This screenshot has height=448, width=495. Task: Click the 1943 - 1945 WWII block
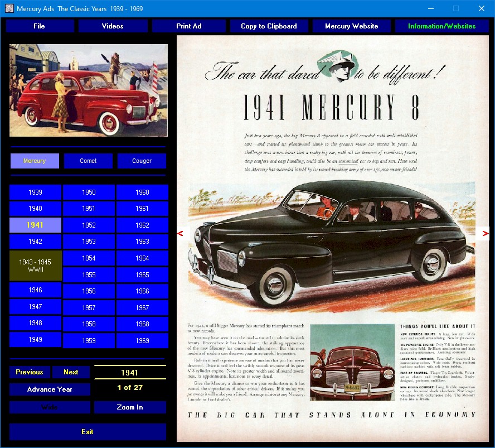(x=35, y=266)
